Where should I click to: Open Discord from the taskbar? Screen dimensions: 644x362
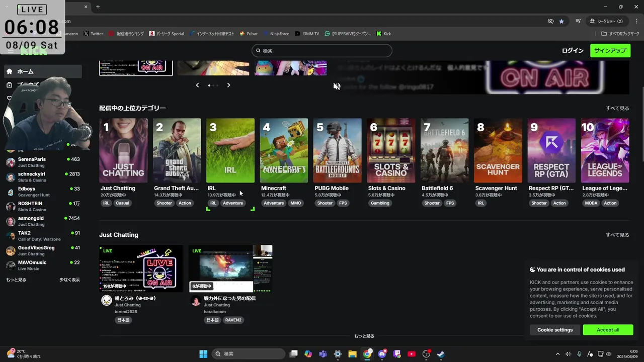(x=382, y=354)
